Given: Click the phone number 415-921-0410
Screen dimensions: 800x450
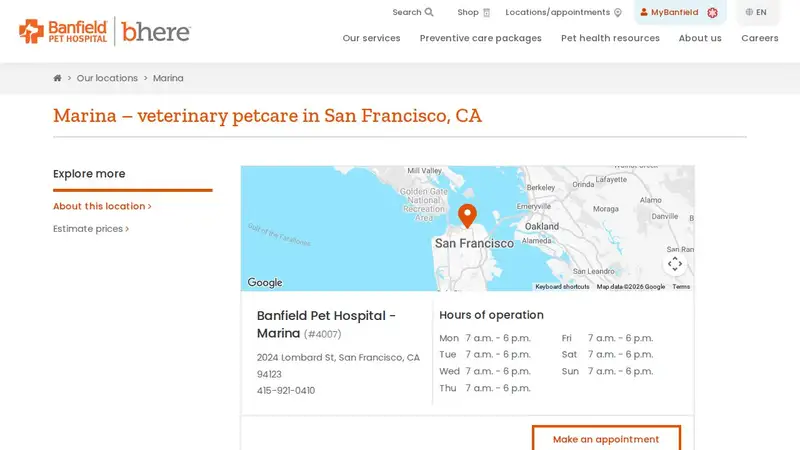Looking at the screenshot, I should (x=286, y=390).
